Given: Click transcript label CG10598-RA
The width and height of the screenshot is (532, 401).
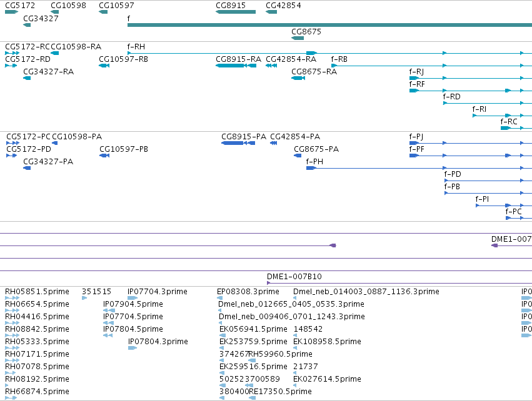Looking at the screenshot, I should tap(76, 46).
